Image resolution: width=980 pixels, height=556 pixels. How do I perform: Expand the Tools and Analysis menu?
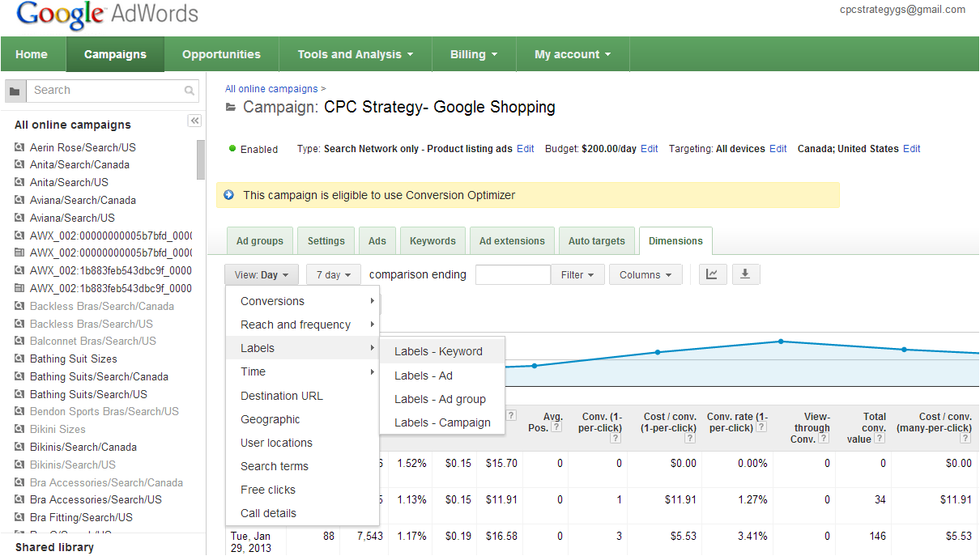[x=356, y=54]
